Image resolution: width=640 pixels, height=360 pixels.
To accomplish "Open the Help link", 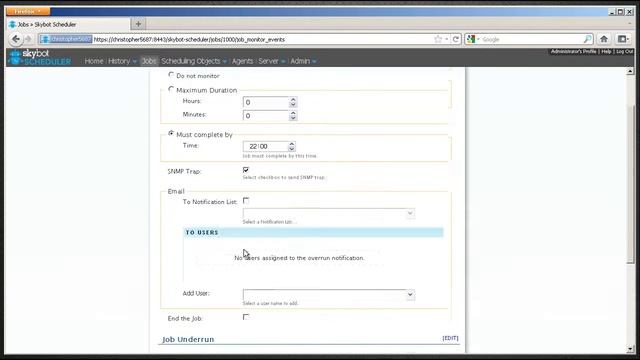I will click(x=606, y=51).
